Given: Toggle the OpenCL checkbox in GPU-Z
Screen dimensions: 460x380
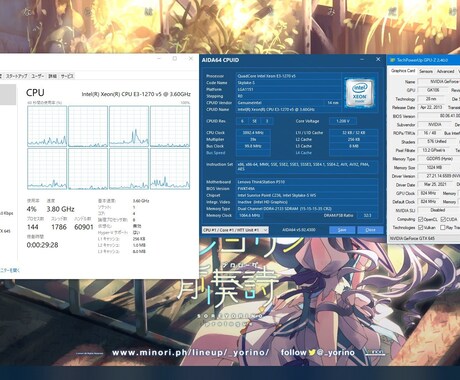Looking at the screenshot, I should pyautogui.click(x=421, y=219).
